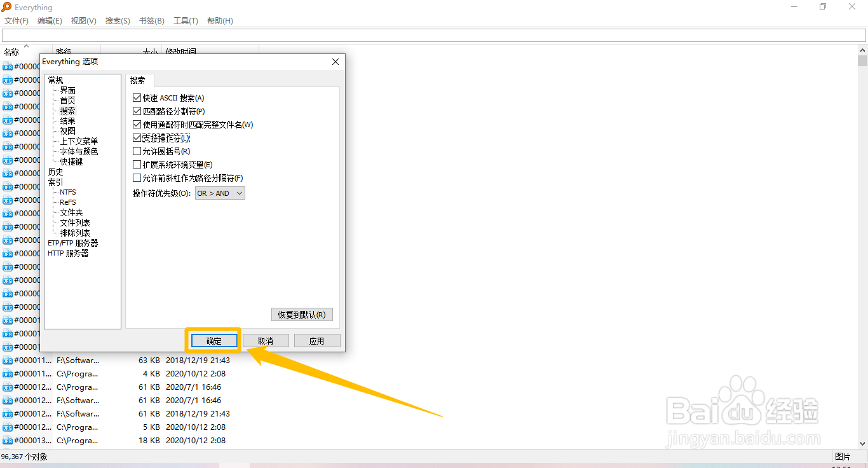Open the 编辑(E) menu
Image resolution: width=868 pixels, height=468 pixels.
coord(50,21)
